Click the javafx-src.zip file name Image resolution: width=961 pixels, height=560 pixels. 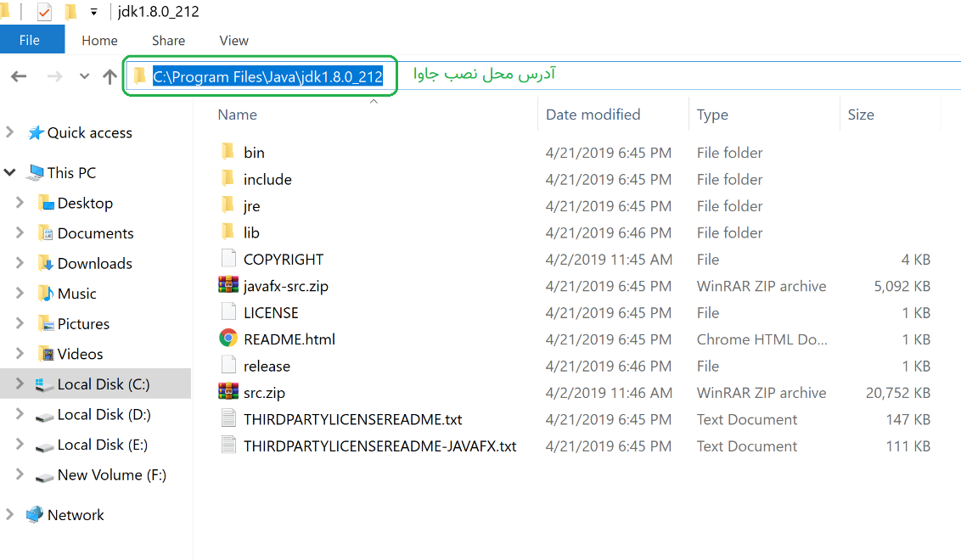tap(285, 286)
